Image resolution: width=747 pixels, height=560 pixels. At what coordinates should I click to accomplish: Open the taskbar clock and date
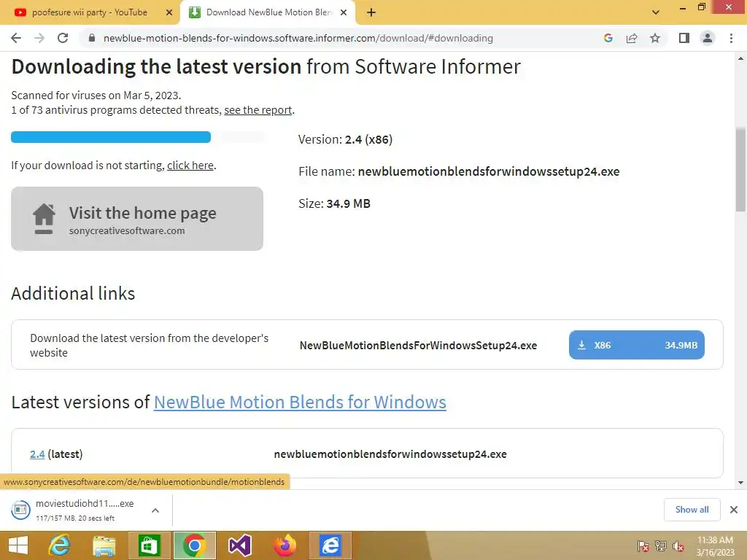(715, 546)
